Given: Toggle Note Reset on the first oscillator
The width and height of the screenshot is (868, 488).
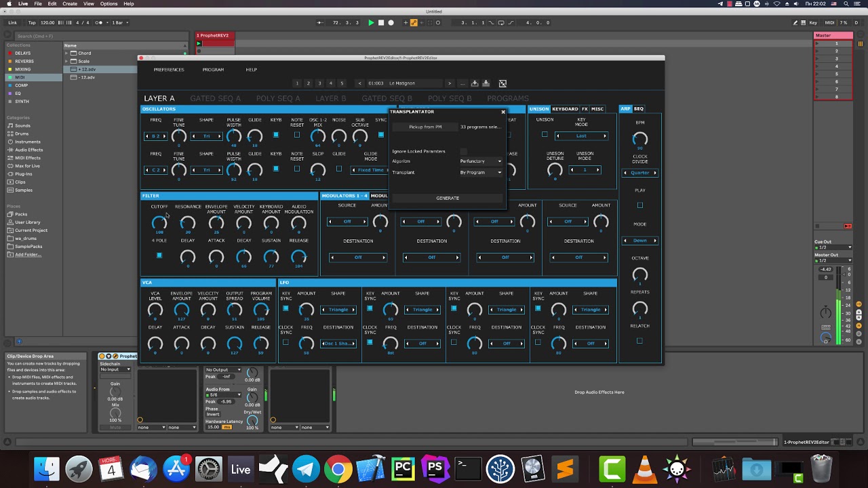Looking at the screenshot, I should 296,135.
